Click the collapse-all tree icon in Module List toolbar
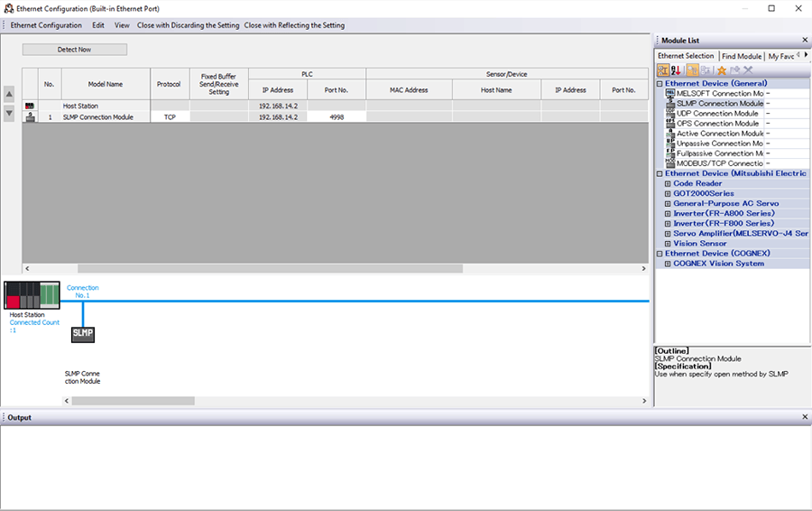The height and width of the screenshot is (511, 812). pyautogui.click(x=706, y=70)
